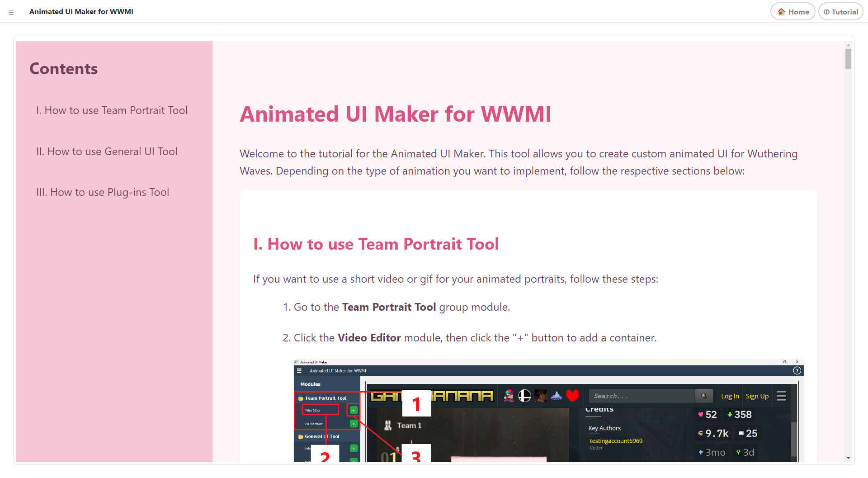
Task: Click the Log In button
Action: pos(731,396)
